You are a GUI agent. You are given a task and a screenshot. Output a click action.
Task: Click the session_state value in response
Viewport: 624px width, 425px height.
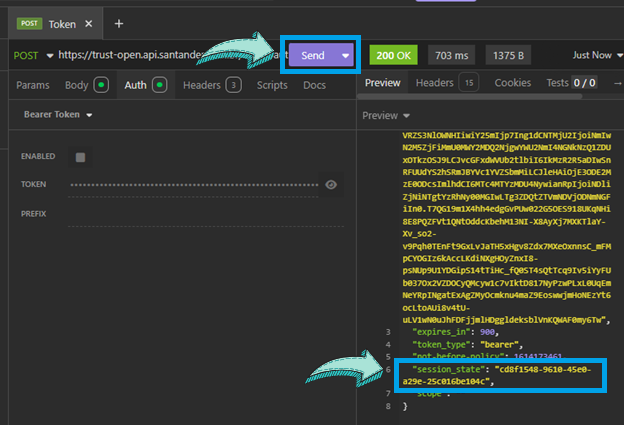pyautogui.click(x=497, y=375)
